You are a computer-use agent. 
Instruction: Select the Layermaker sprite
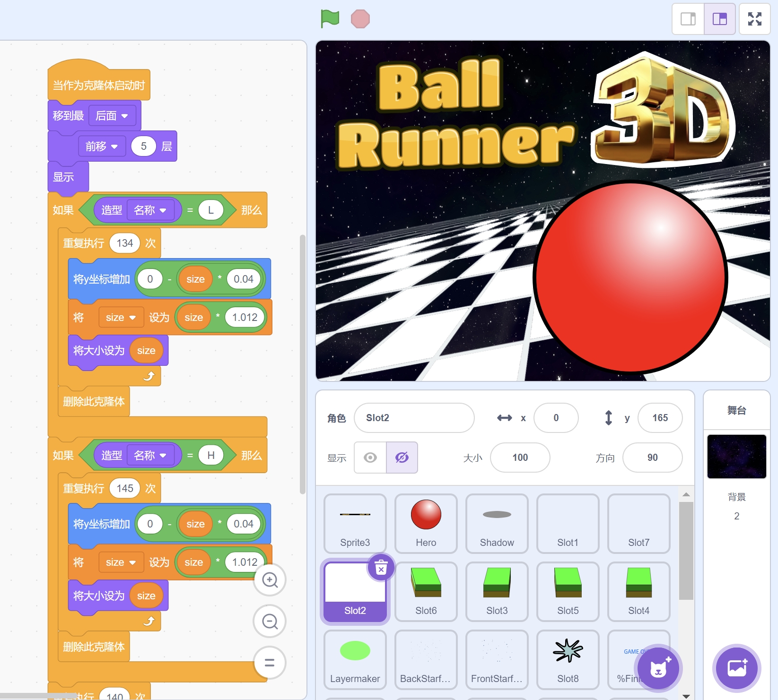[355, 659]
